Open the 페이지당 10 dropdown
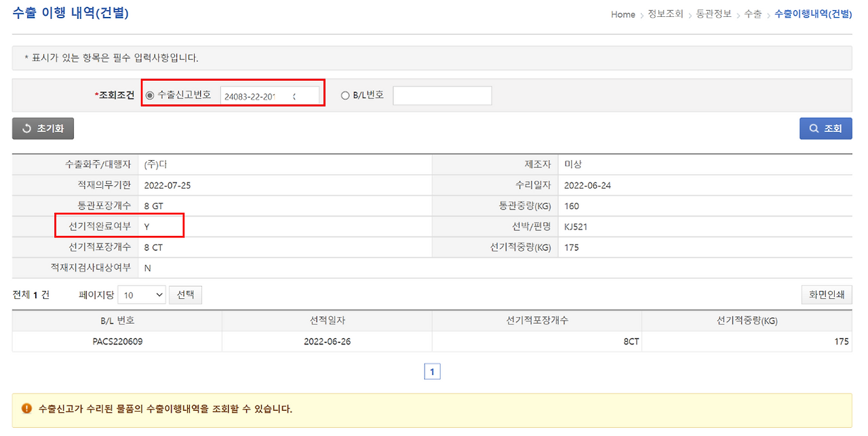The height and width of the screenshot is (436, 868). coord(142,295)
